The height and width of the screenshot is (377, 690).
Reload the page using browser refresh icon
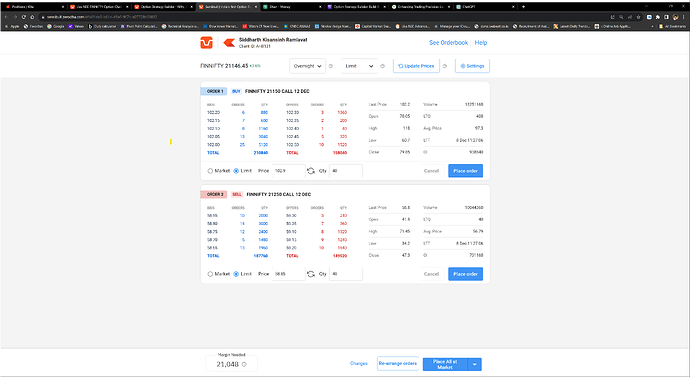click(24, 17)
